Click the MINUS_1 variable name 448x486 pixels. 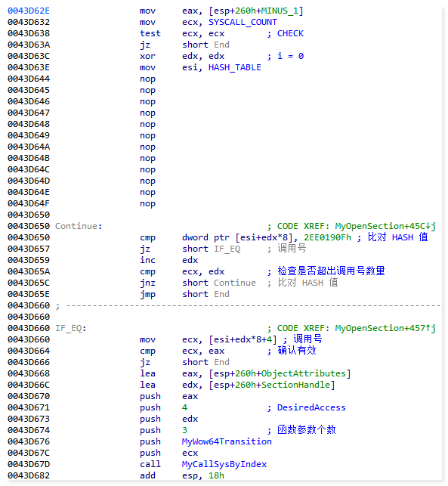pos(280,11)
